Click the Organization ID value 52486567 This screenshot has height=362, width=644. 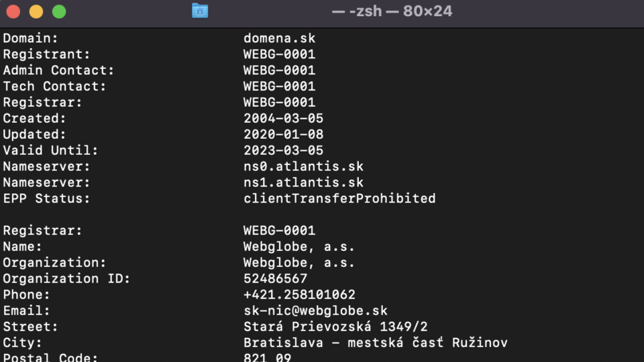tap(275, 279)
